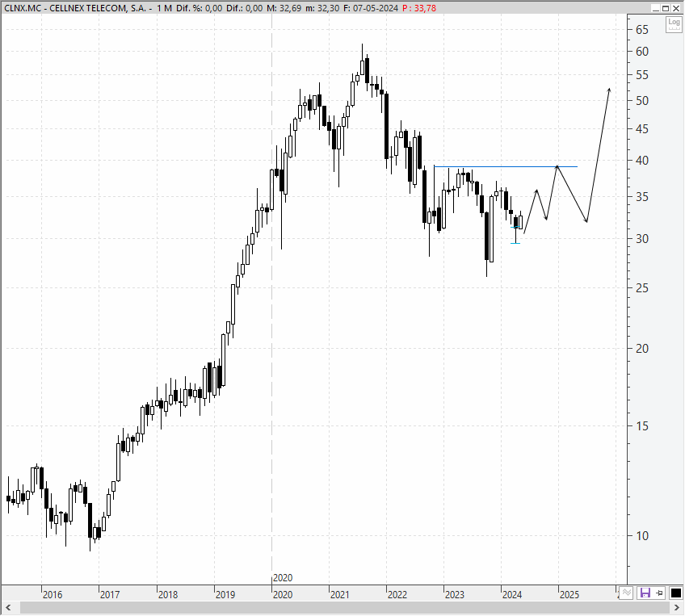
Task: Click the 30 price axis label
Action: pos(642,239)
